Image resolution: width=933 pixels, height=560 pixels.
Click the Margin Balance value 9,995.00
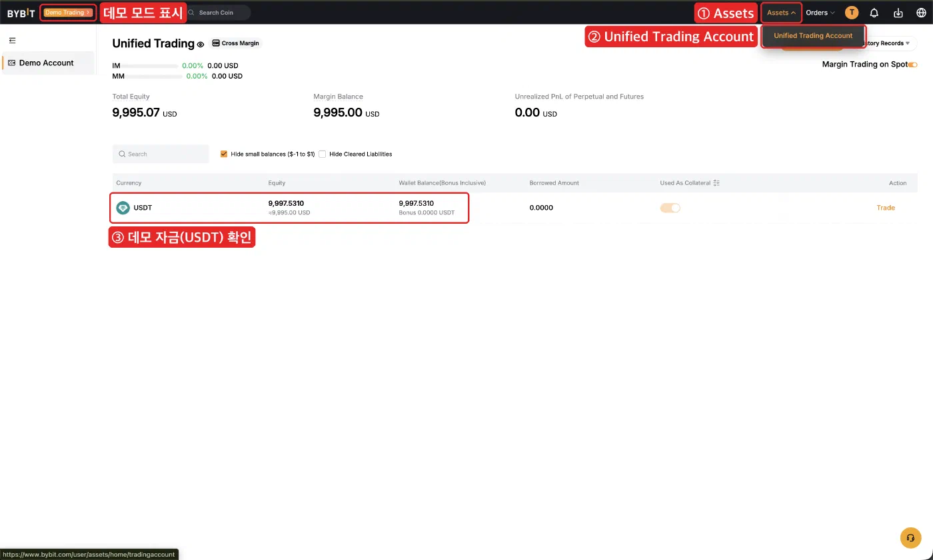click(338, 113)
